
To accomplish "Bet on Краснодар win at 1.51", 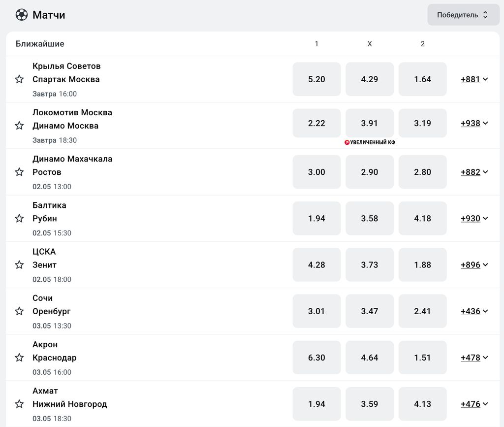I will [423, 358].
